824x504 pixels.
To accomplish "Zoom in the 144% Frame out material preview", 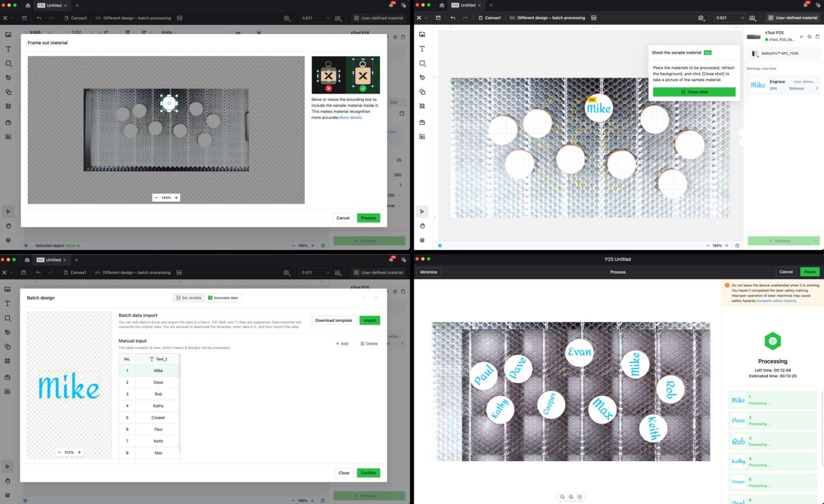I will [176, 197].
